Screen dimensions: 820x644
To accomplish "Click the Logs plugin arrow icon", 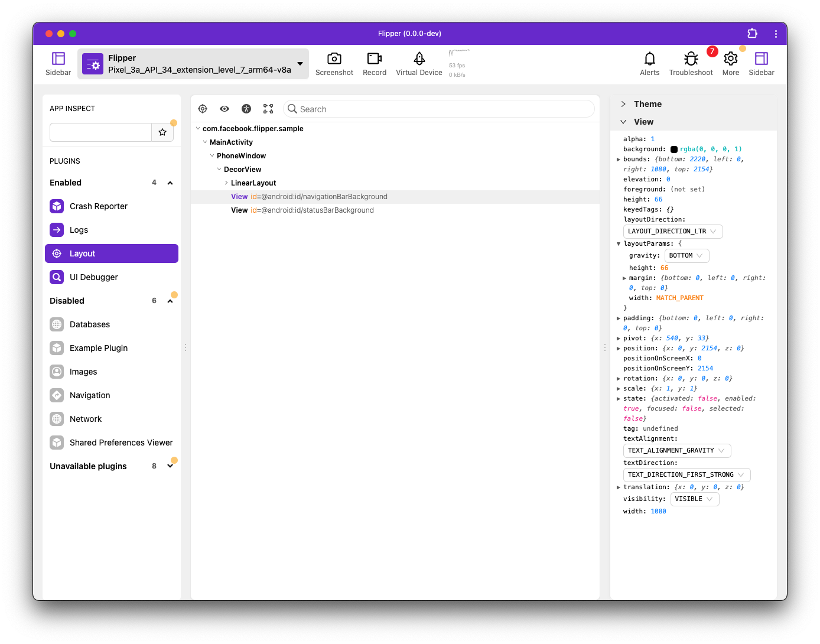I will click(x=57, y=230).
